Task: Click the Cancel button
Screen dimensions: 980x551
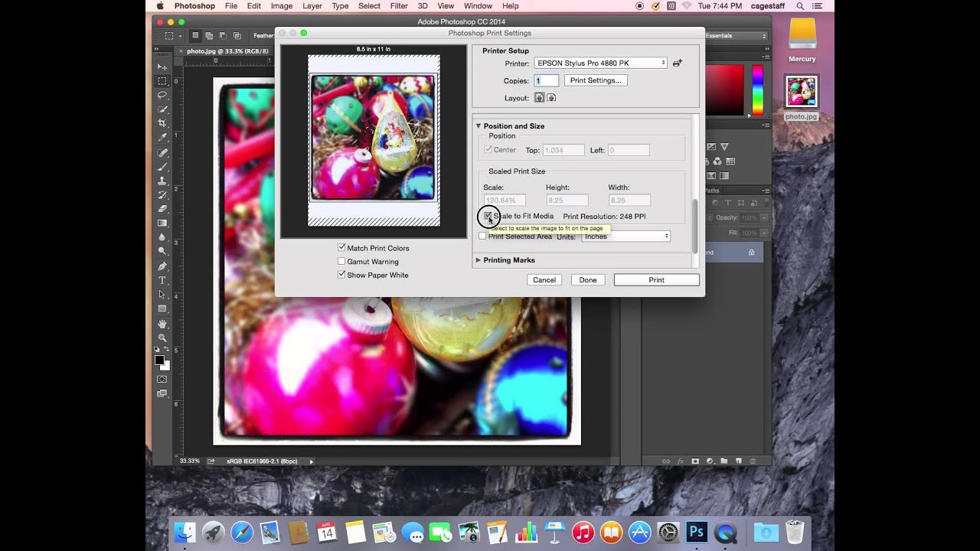Action: (544, 280)
